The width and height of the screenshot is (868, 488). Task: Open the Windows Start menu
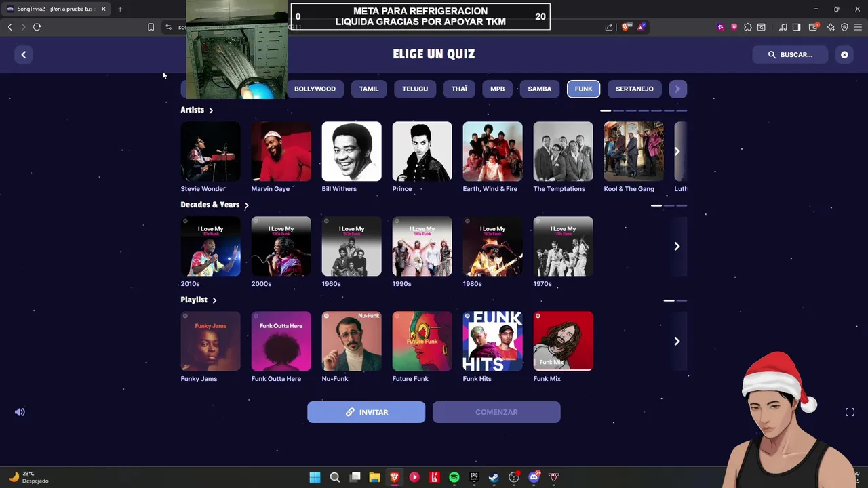(x=315, y=477)
